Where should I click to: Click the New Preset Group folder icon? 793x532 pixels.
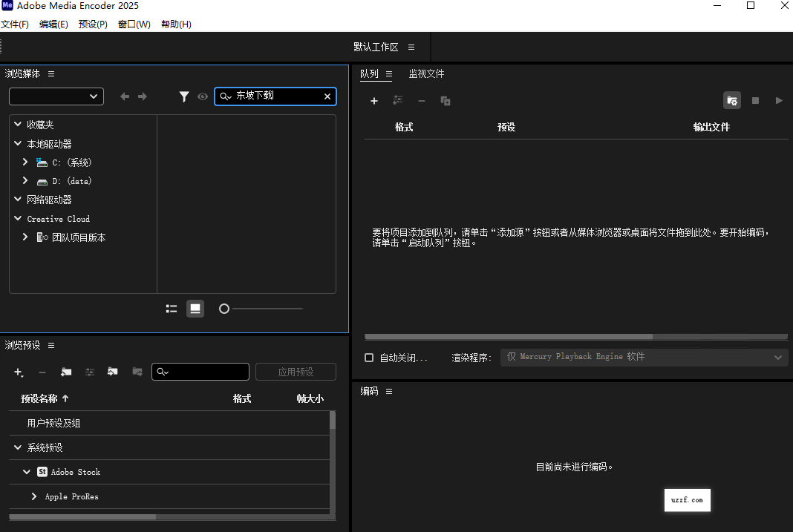[x=66, y=372]
